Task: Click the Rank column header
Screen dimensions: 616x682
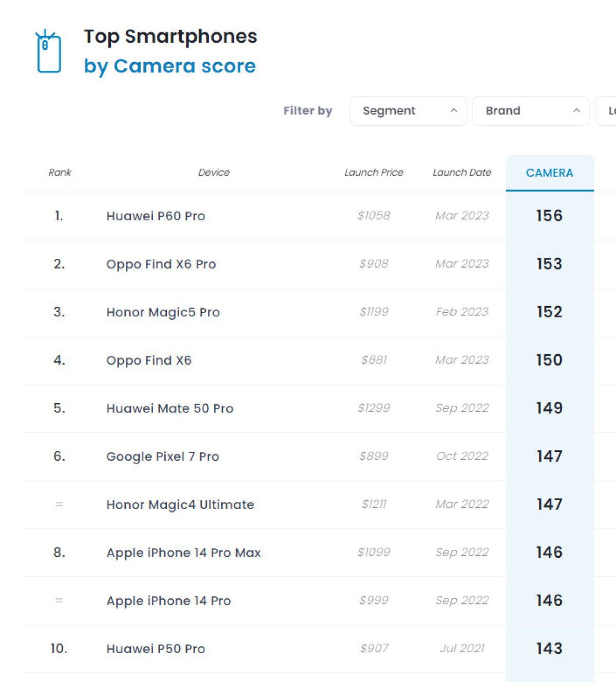Action: (x=60, y=173)
